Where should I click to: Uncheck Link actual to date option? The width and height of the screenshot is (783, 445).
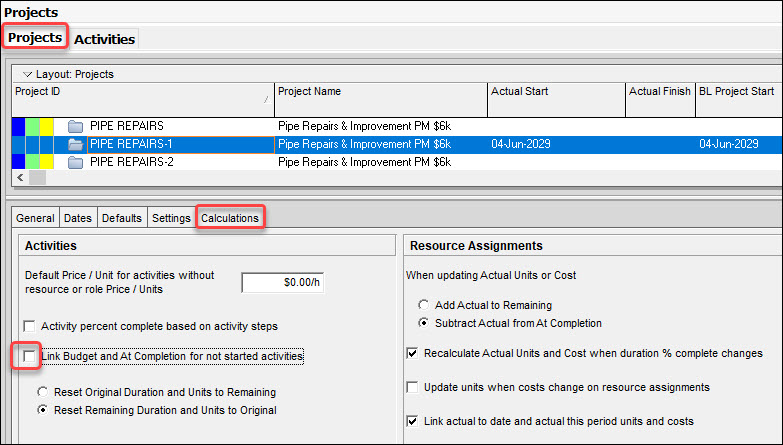click(414, 421)
